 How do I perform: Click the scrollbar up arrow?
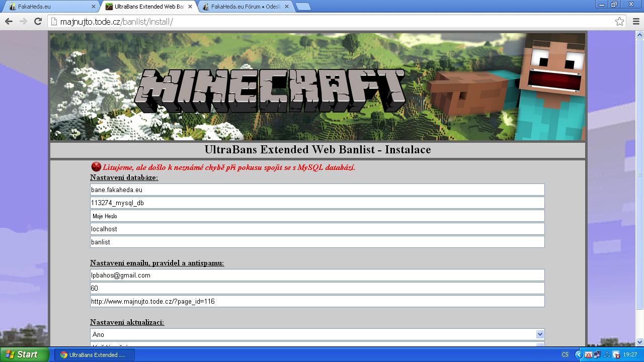(640, 35)
